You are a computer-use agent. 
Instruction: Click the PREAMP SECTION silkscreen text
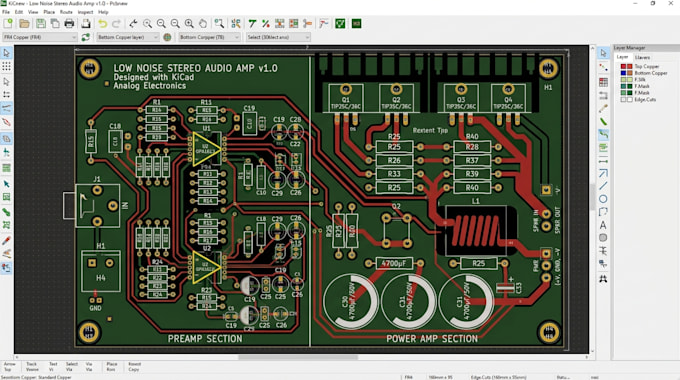[205, 339]
